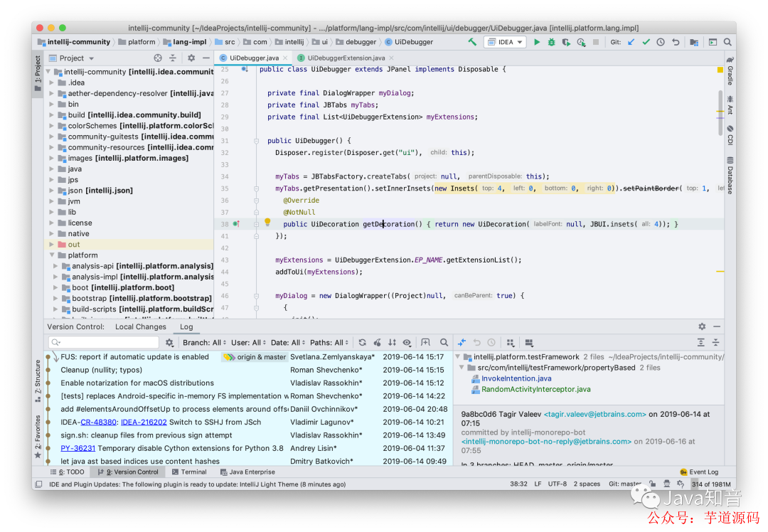Build project with the hammer icon

[472, 42]
